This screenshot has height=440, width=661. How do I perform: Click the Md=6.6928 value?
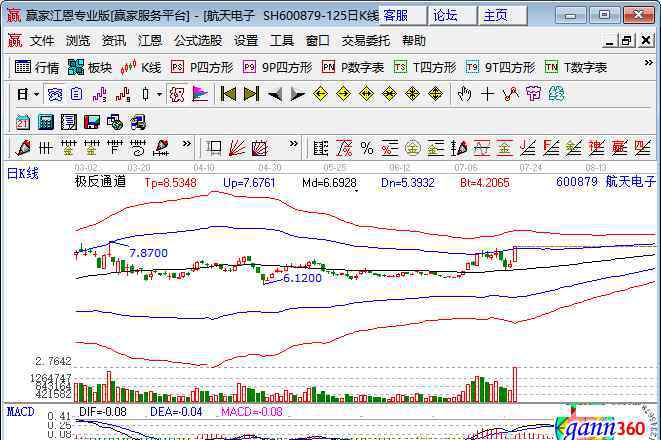click(329, 183)
